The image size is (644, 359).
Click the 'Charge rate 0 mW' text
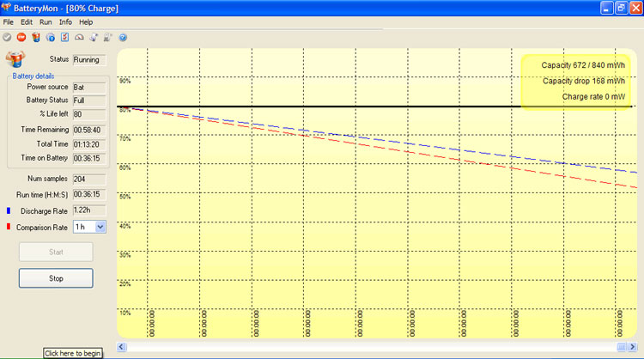tap(593, 97)
